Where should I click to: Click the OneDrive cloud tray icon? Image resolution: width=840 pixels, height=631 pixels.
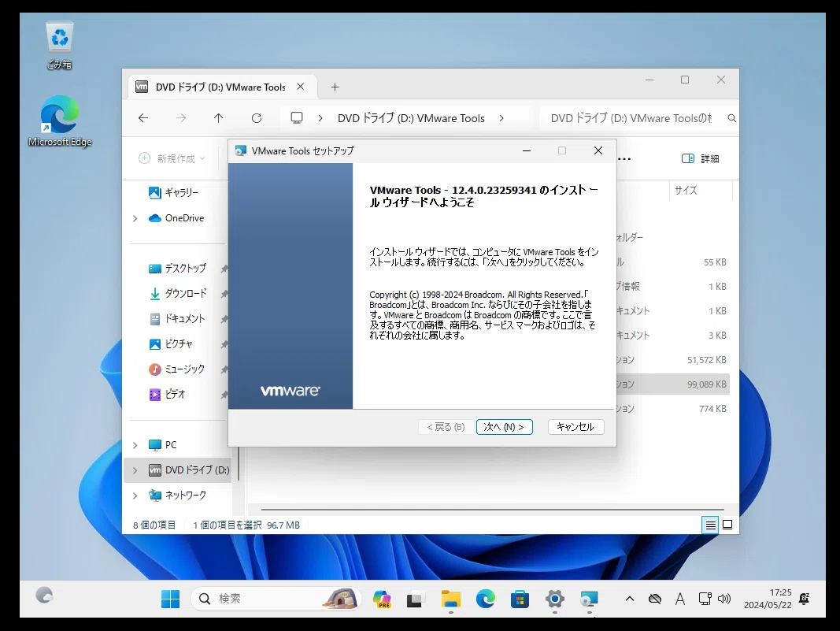click(x=655, y=599)
